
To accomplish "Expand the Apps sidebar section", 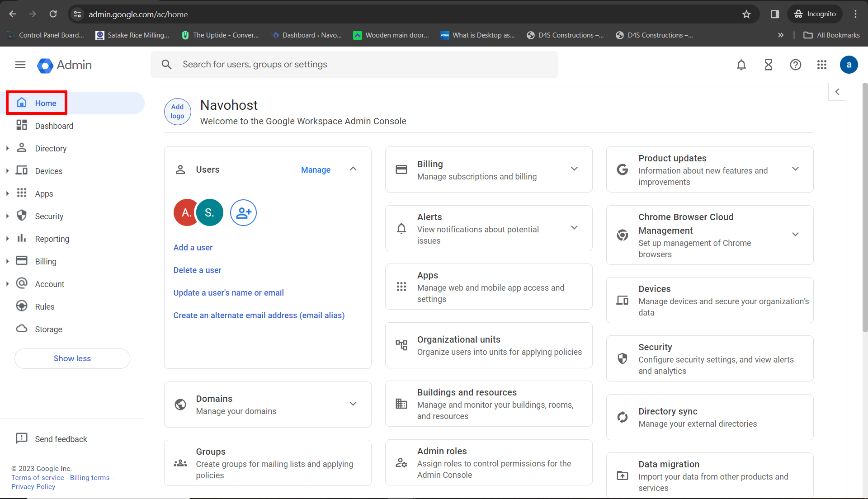I will (x=8, y=193).
